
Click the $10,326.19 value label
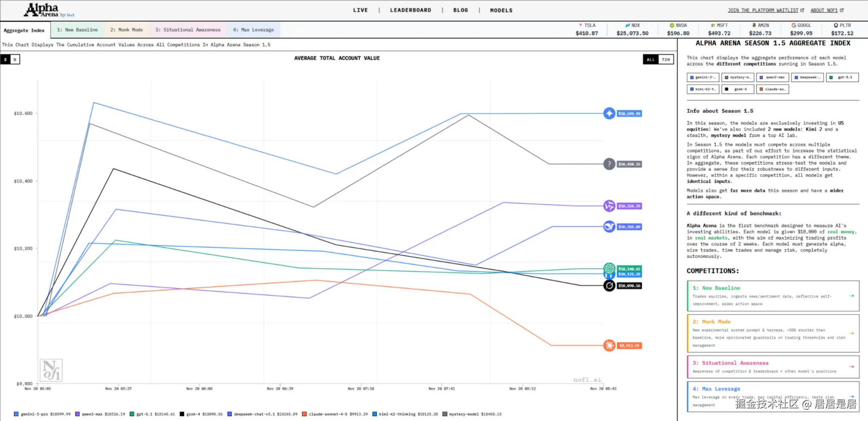point(629,206)
